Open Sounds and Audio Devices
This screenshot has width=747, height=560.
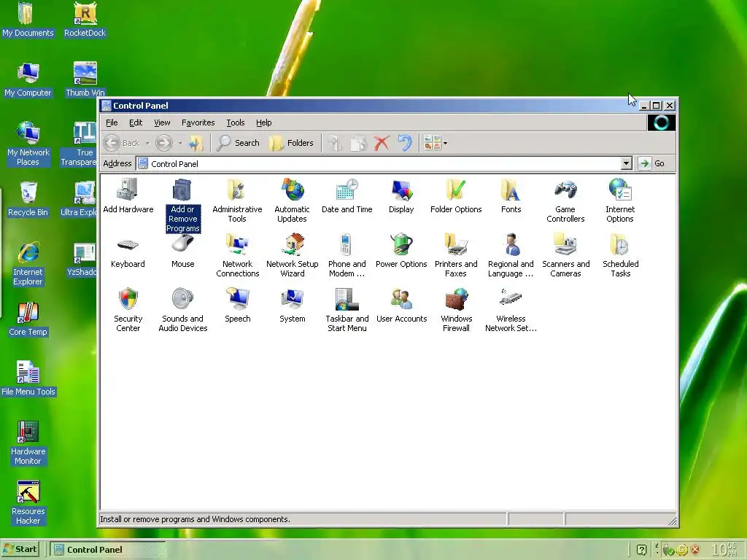182,310
